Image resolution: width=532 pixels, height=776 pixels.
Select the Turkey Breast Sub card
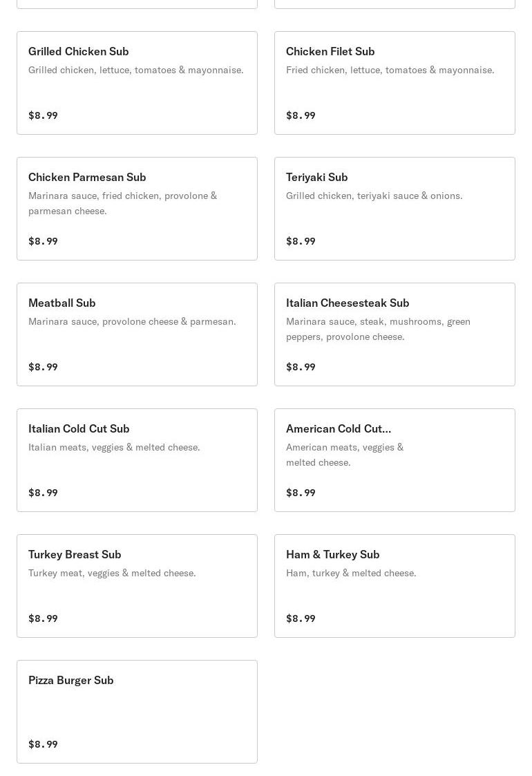coord(137,585)
